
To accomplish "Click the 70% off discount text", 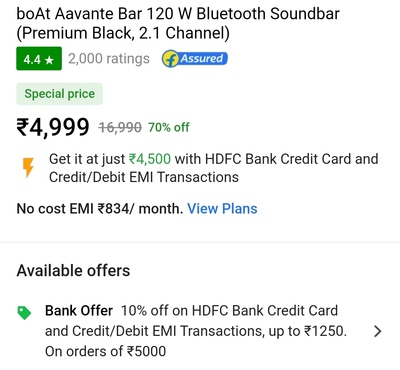I will pos(169,127).
